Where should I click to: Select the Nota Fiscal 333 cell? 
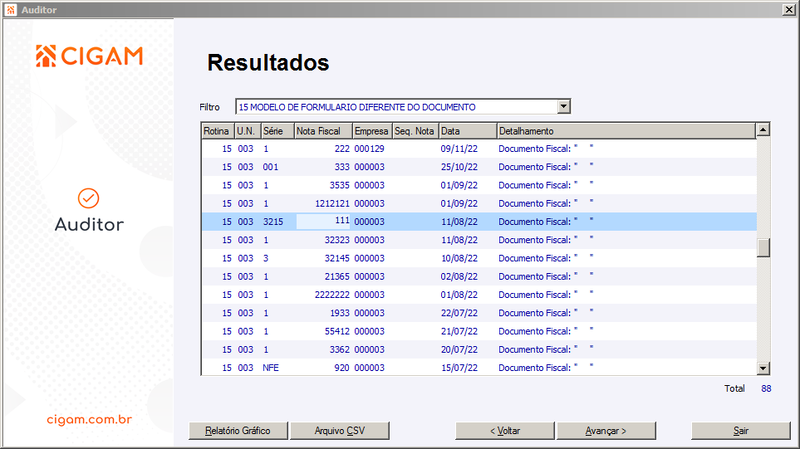(323, 167)
